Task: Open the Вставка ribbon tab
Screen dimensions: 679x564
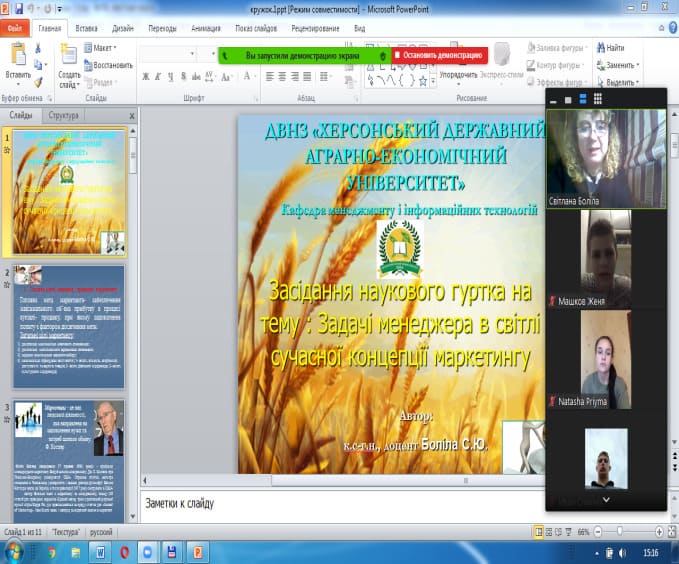Action: (86, 28)
